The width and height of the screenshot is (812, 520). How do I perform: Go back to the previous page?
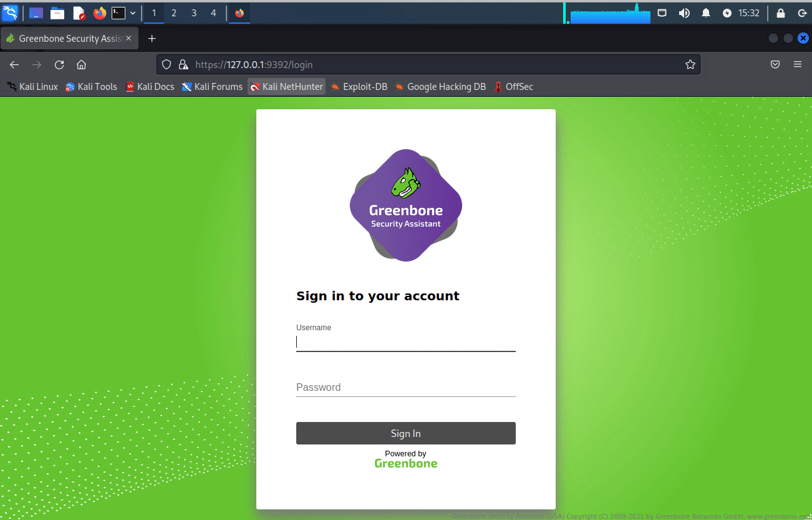(x=14, y=64)
